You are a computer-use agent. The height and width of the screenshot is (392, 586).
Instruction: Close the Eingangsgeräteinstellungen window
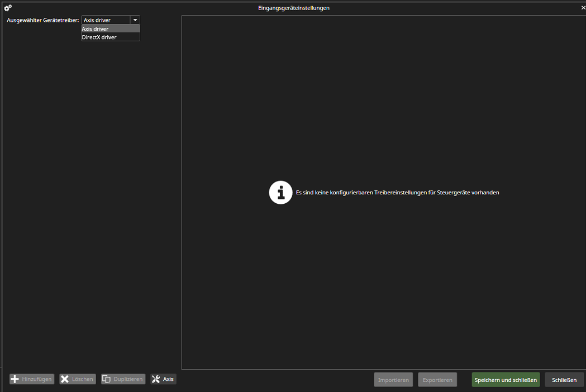coord(583,8)
